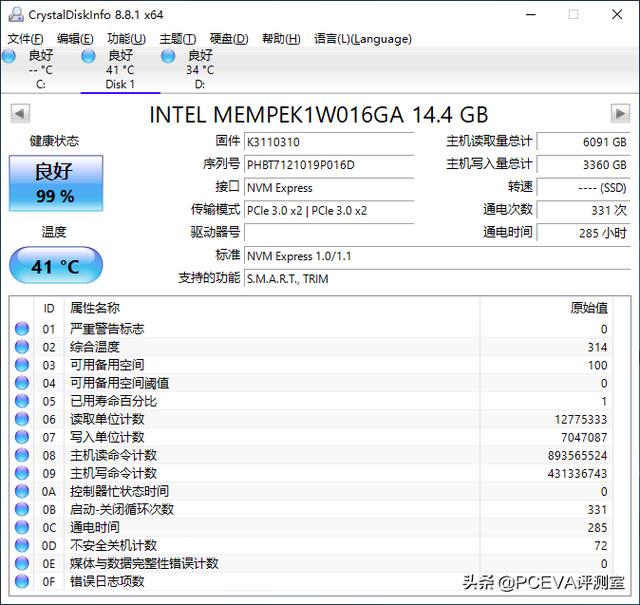The image size is (640, 605).
Task: Click raw value 72 for 不安全关机计数
Action: (601, 545)
